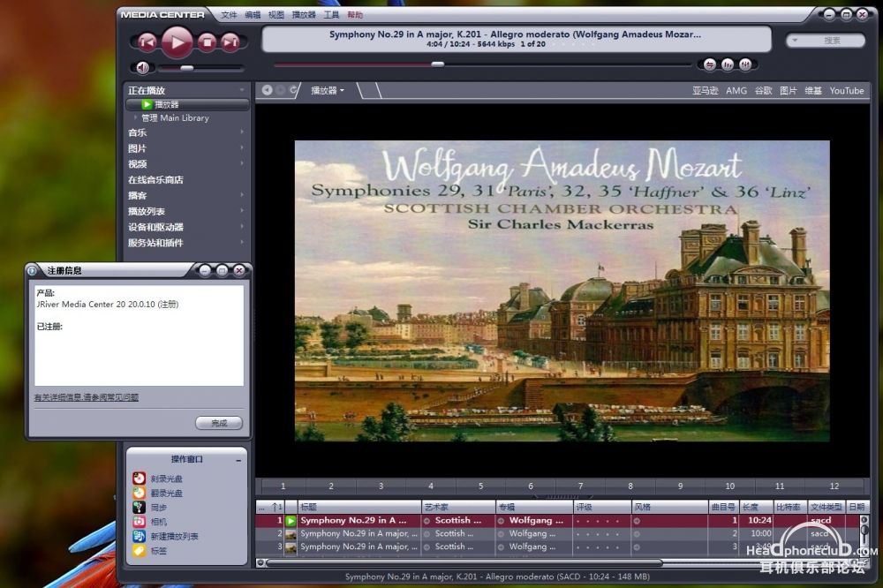Click the green playing icon in track 1
This screenshot has height=588, width=883.
coord(291,521)
